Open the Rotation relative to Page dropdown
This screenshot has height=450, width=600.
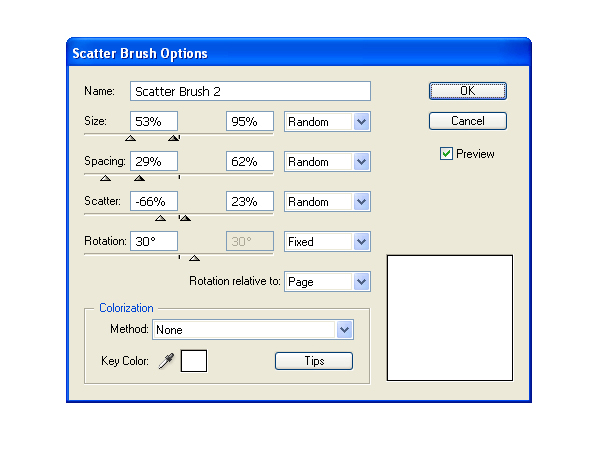coord(327,282)
